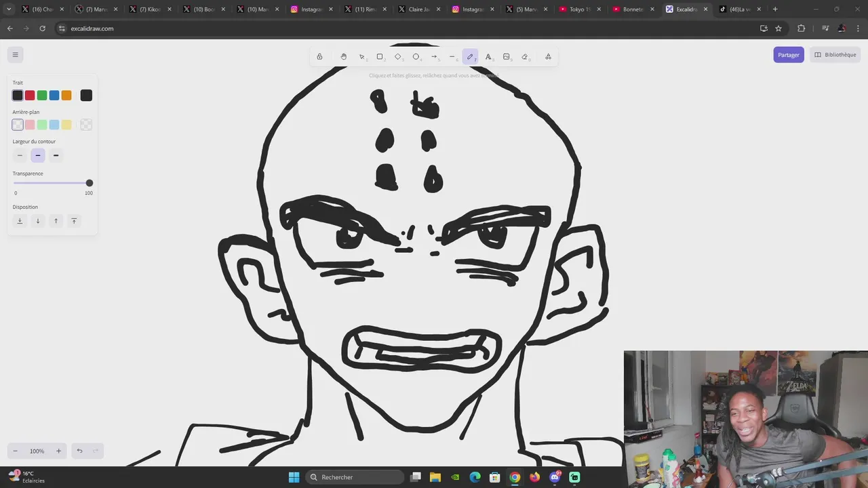Select the Diamond shape tool
The height and width of the screenshot is (488, 868).
pyautogui.click(x=398, y=56)
